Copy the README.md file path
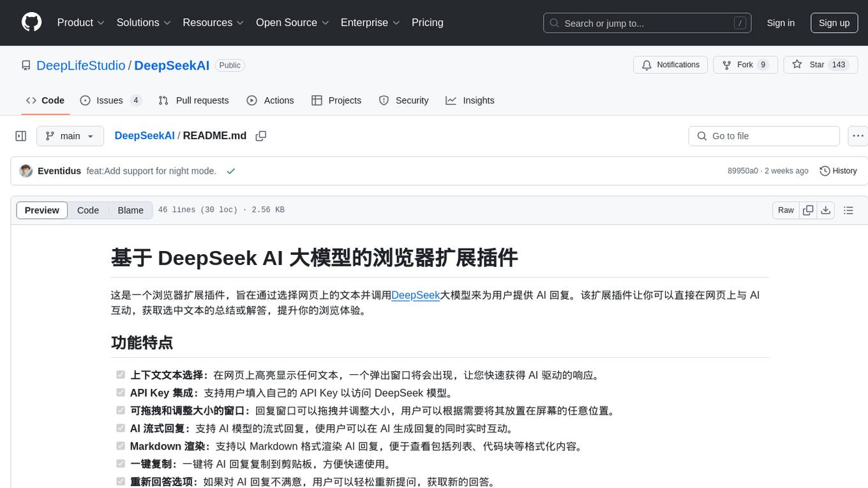Screen dimensions: 868x488 pyautogui.click(x=260, y=136)
